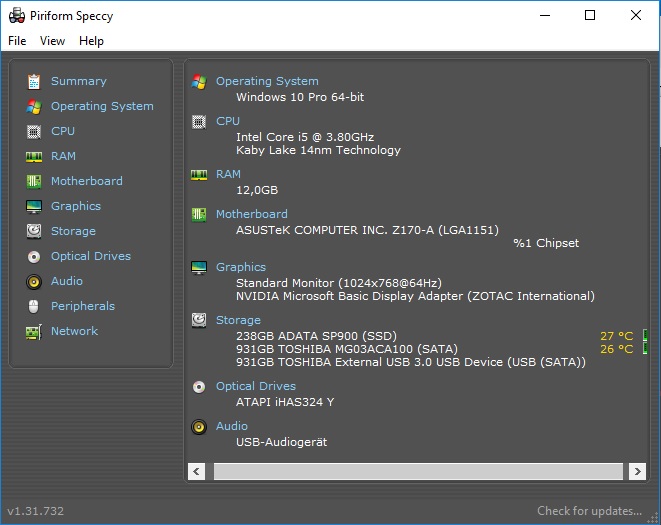Click the Network card icon in sidebar
Screen dimensions: 661x525
click(34, 332)
